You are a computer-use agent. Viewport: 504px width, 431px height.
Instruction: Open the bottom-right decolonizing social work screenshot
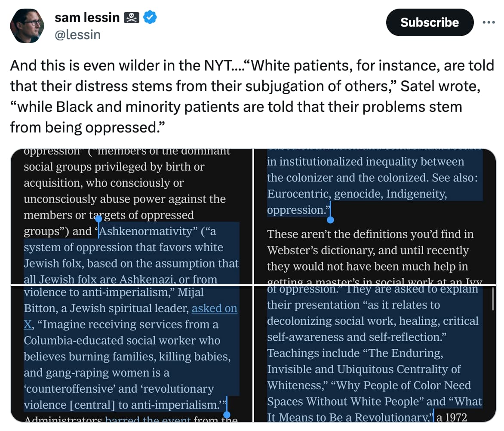click(375, 354)
